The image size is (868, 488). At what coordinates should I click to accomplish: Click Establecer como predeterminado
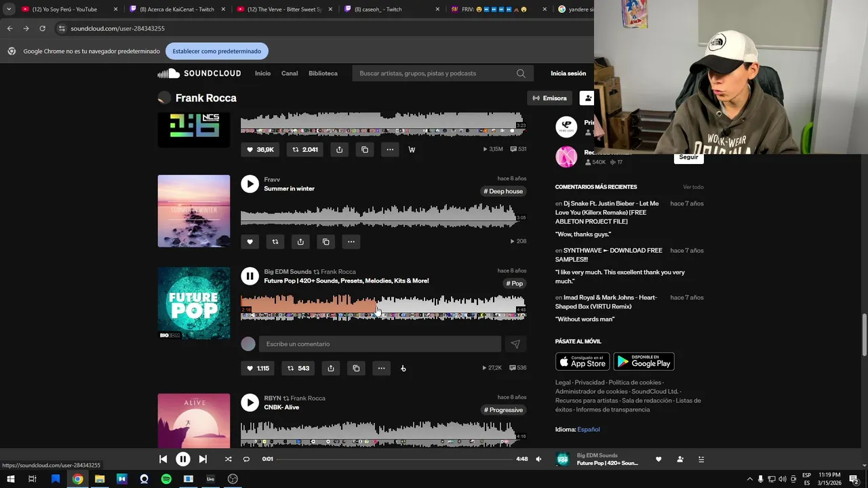point(217,51)
